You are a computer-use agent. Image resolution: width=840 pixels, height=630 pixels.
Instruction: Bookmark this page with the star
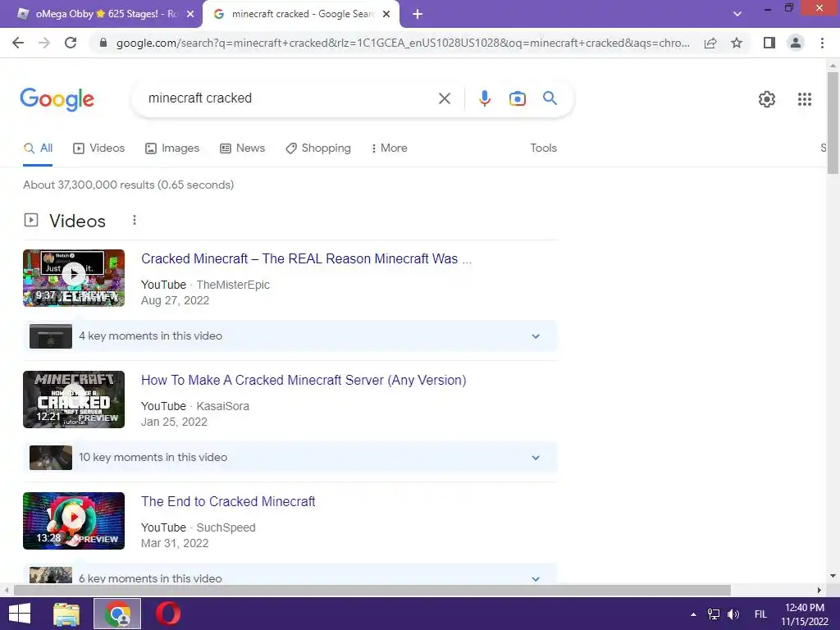(737, 43)
